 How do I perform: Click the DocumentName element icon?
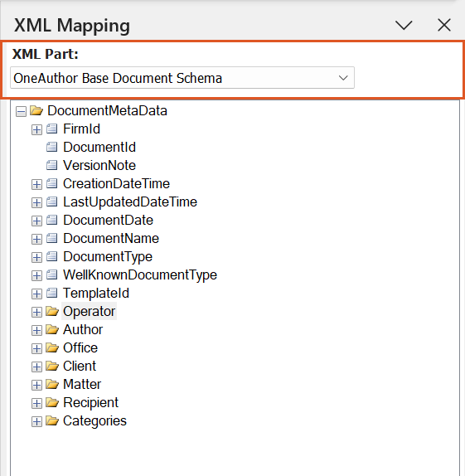pos(52,238)
